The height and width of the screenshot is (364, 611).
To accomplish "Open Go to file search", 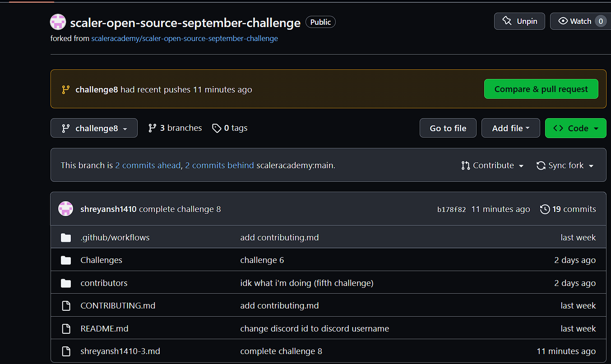I will (448, 128).
